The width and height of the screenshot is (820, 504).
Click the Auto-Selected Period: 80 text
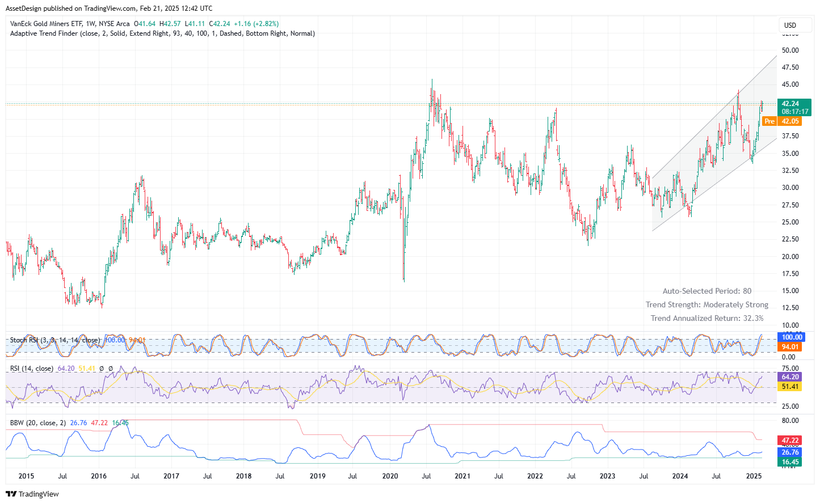(x=707, y=291)
